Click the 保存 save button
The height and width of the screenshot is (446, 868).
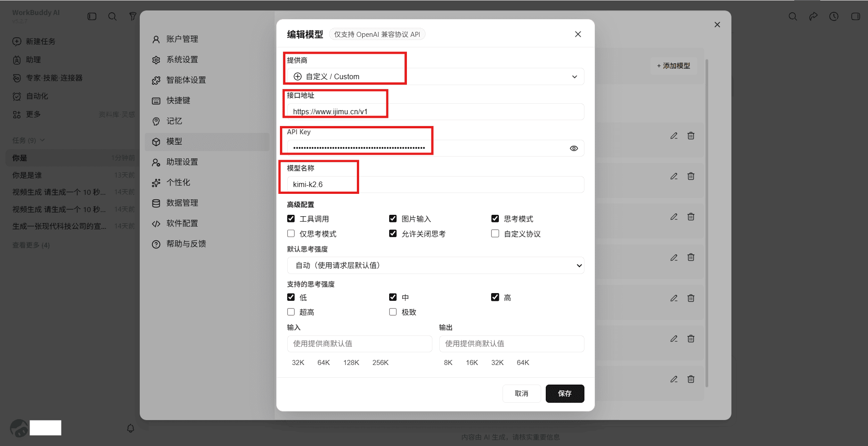(565, 394)
